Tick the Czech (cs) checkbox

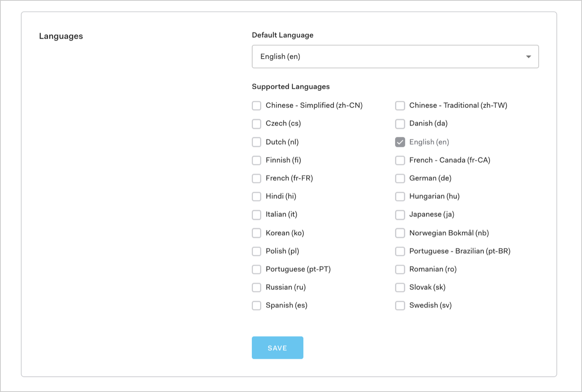257,124
